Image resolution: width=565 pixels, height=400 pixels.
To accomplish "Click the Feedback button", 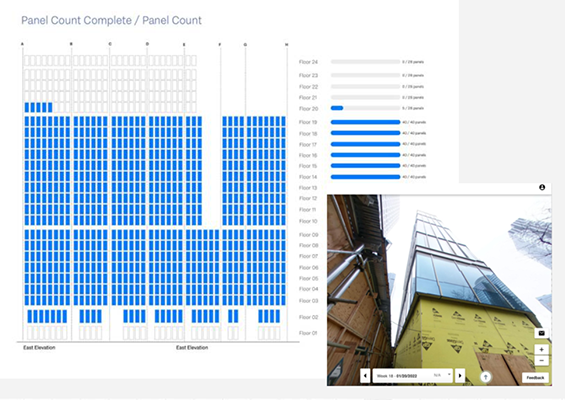I will click(x=535, y=378).
